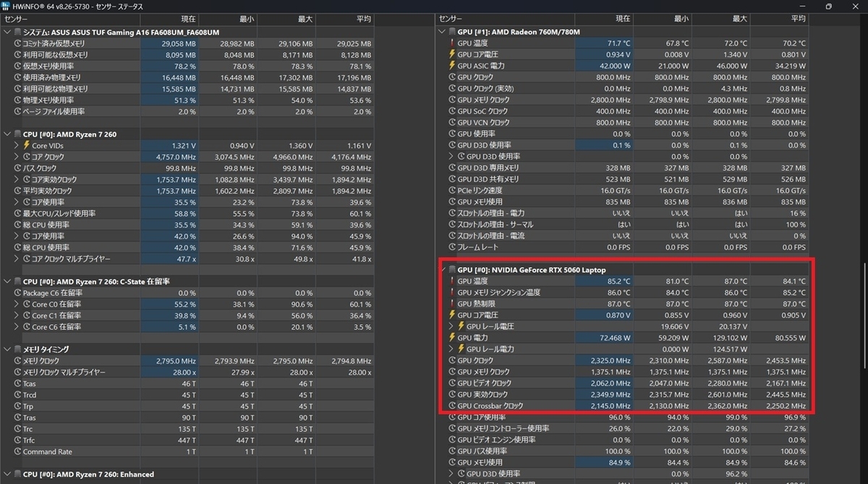Click the chip icon of メモリ タイミング group
This screenshot has height=484, width=868.
[x=17, y=349]
